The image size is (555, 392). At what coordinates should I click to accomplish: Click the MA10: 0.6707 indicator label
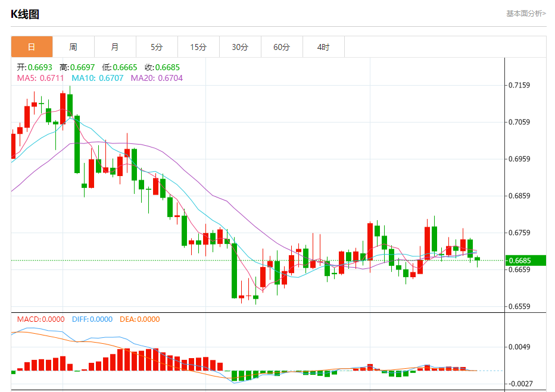[98, 78]
